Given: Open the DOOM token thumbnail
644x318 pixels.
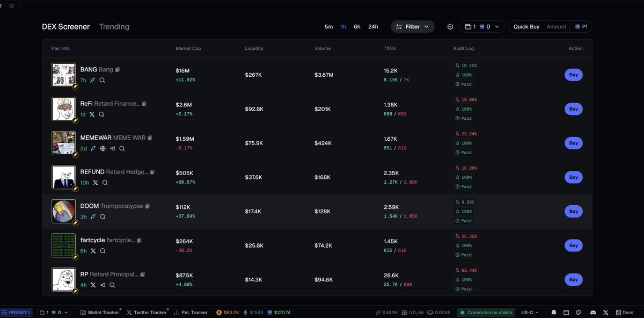Looking at the screenshot, I should [63, 211].
